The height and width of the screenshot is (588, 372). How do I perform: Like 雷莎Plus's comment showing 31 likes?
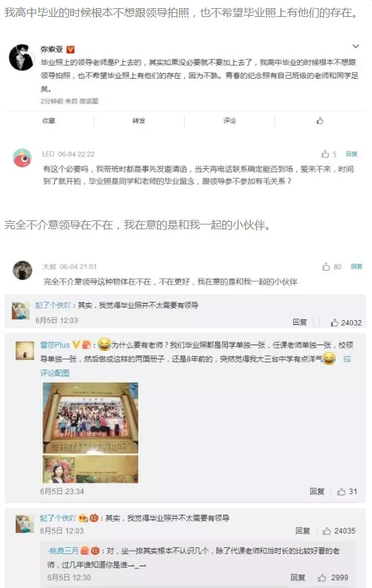[x=347, y=492]
